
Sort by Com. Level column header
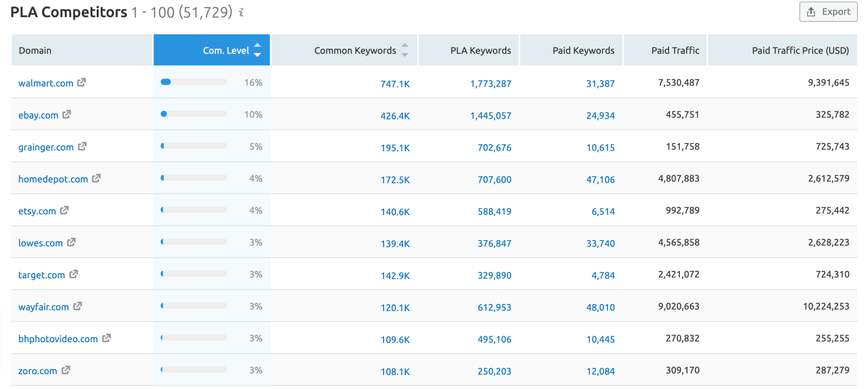click(x=212, y=50)
